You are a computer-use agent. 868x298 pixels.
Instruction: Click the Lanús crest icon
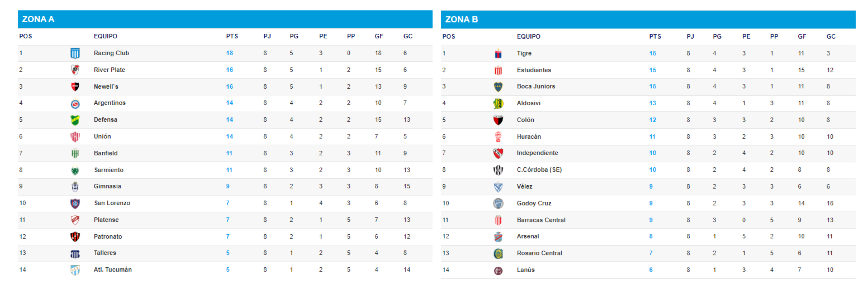click(498, 270)
